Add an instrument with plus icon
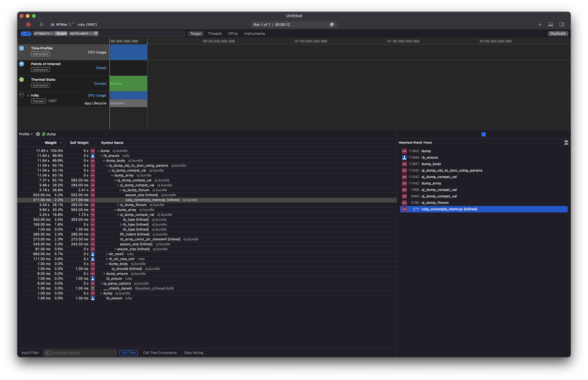The image size is (588, 380). click(540, 25)
